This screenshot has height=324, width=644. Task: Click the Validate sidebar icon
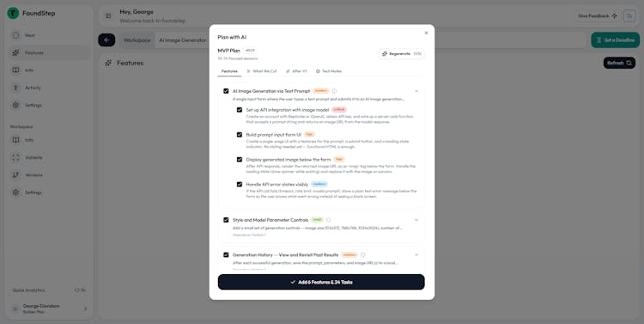pos(15,157)
